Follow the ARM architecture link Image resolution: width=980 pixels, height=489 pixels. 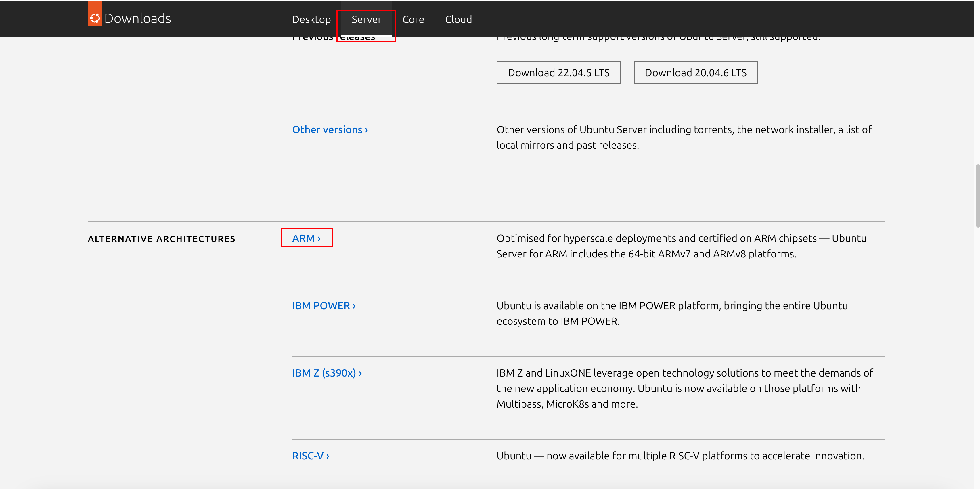306,238
